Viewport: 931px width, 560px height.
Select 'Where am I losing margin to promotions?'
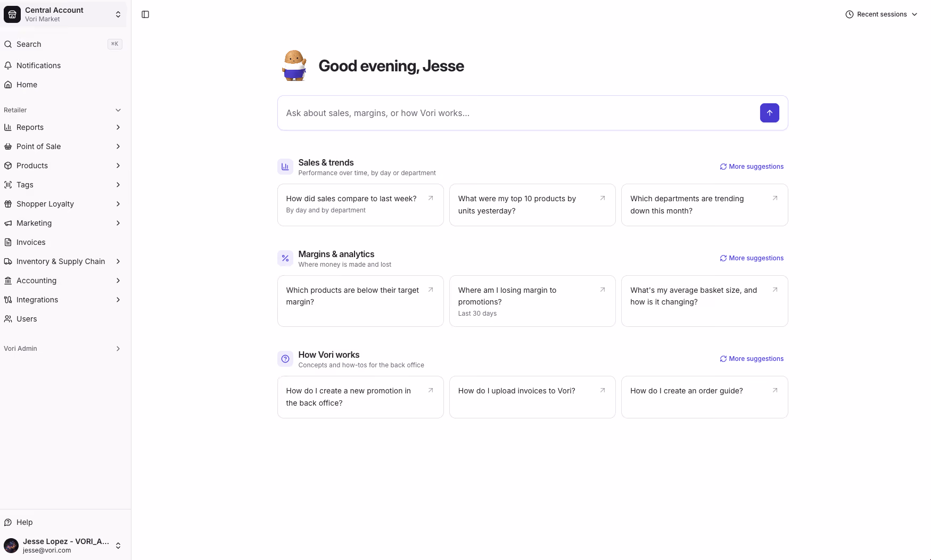click(532, 301)
